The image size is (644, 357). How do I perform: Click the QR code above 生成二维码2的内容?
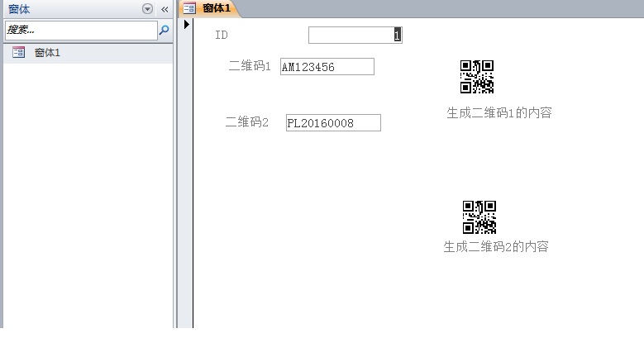click(479, 217)
